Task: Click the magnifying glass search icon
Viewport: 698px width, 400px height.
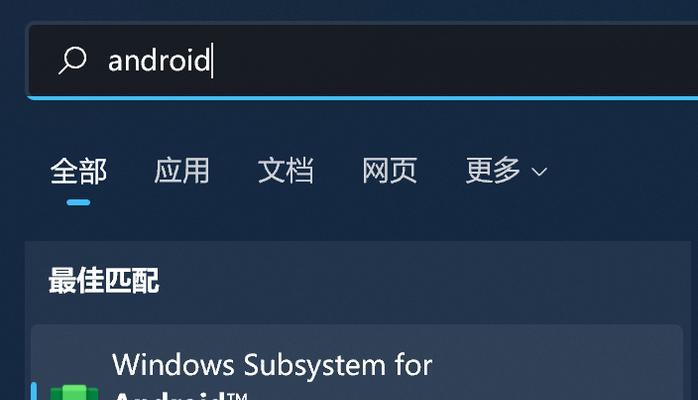Action: (x=73, y=61)
